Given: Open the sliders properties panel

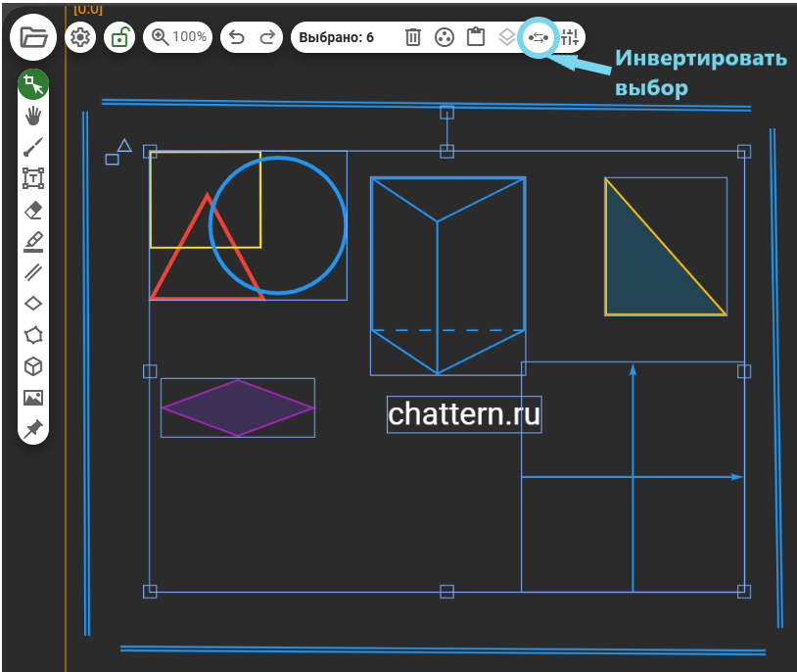Looking at the screenshot, I should pyautogui.click(x=571, y=38).
